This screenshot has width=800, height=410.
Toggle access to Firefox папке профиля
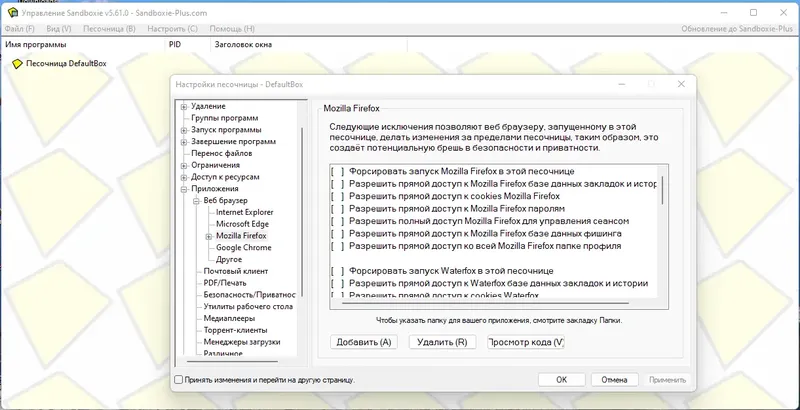click(337, 246)
